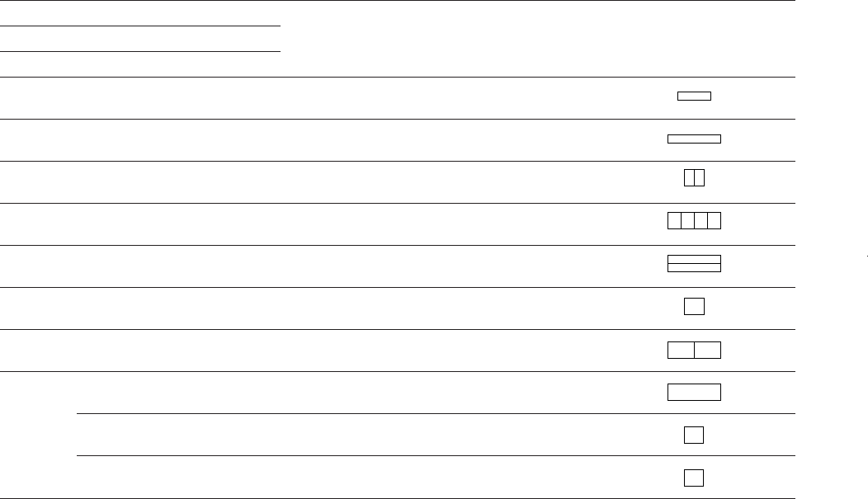The height and width of the screenshot is (499, 868).
Task: Click the blank field between the two short top-left lines
Action: [x=140, y=39]
